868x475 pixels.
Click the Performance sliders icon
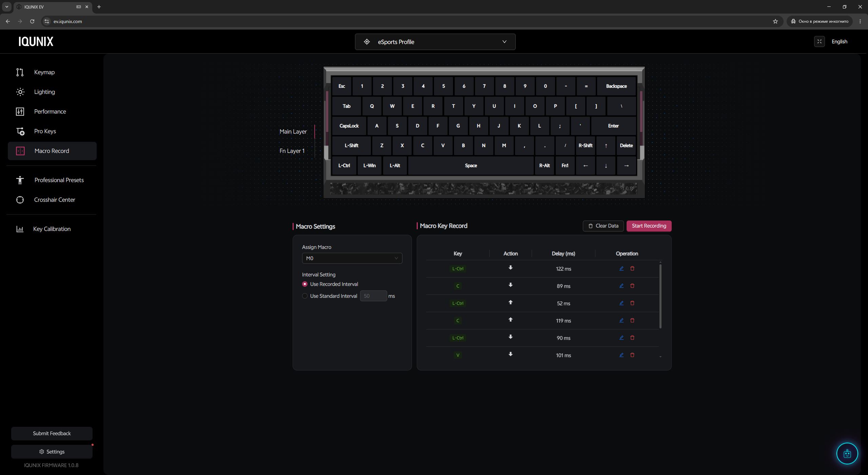pos(20,112)
